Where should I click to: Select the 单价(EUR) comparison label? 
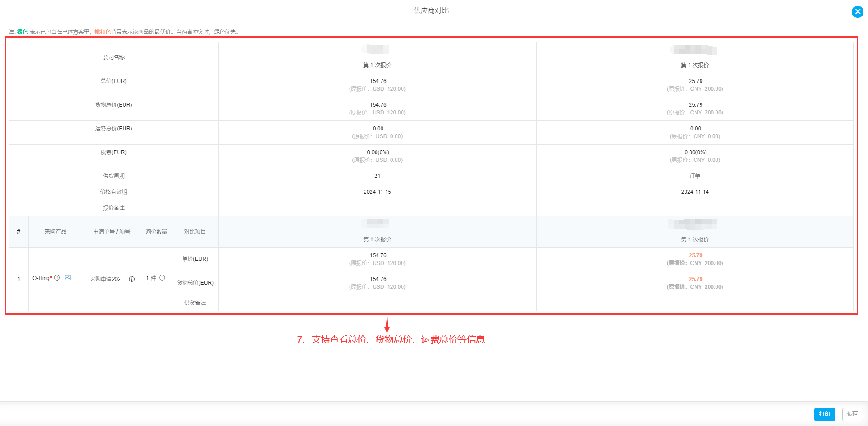coord(195,259)
